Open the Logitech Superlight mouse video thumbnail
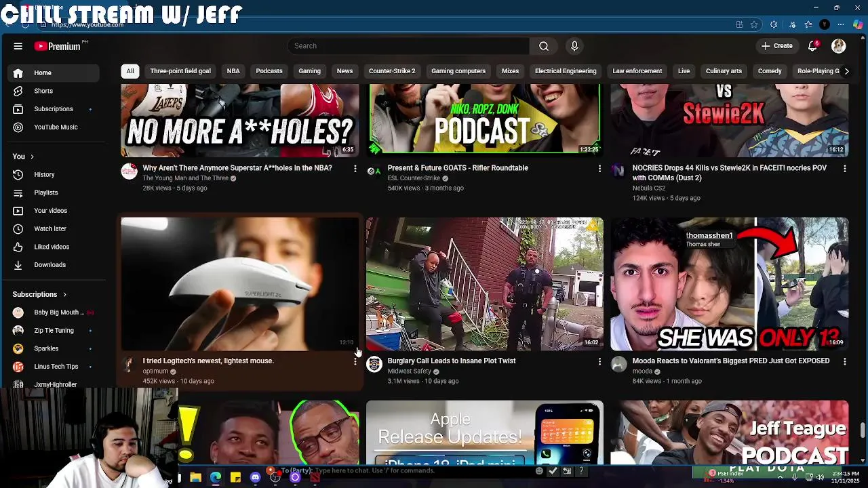Screen dimensions: 868x488 240,284
